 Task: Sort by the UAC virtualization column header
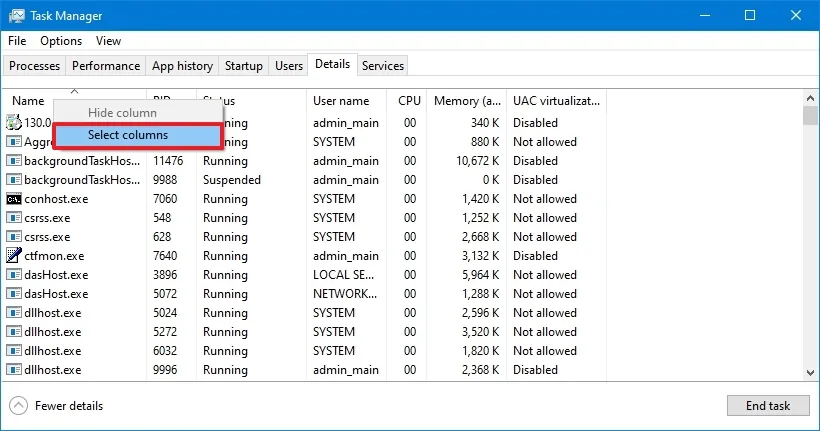[x=556, y=100]
